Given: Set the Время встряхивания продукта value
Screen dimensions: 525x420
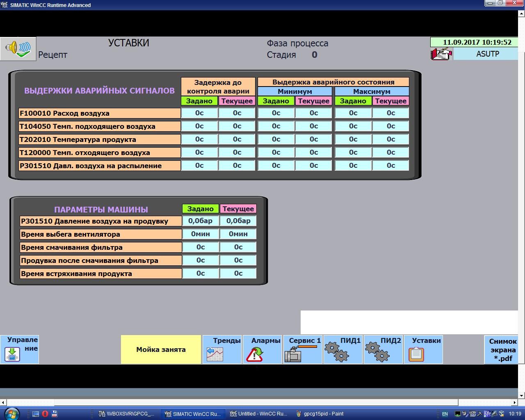Looking at the screenshot, I should coord(200,274).
